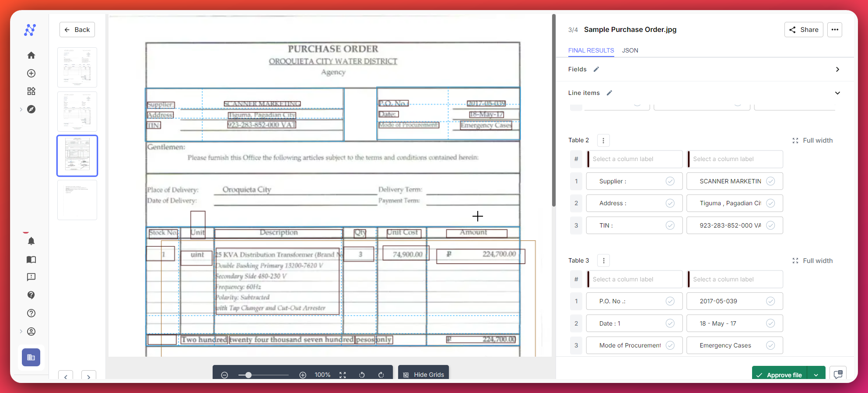Viewport: 868px width, 393px height.
Task: Open the account profile icon
Action: tap(31, 331)
